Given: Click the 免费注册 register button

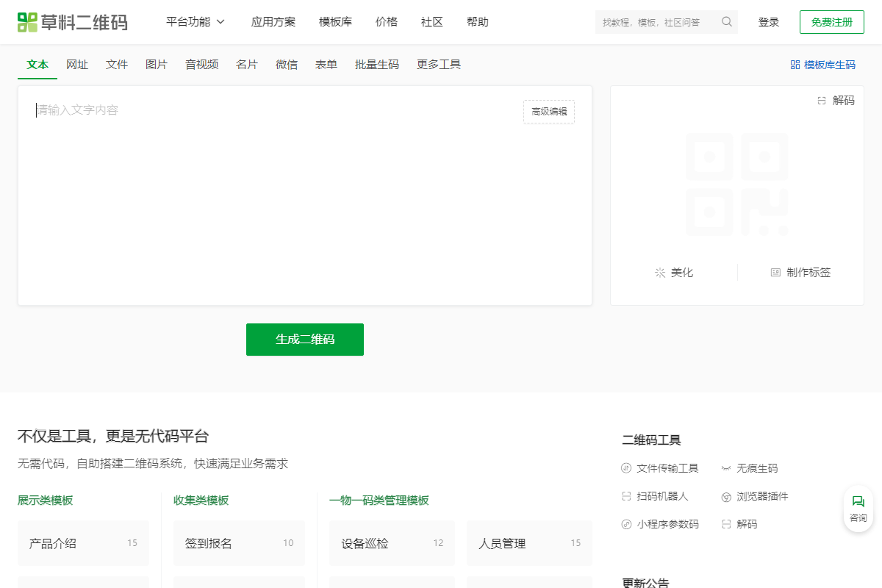Looking at the screenshot, I should click(x=831, y=22).
